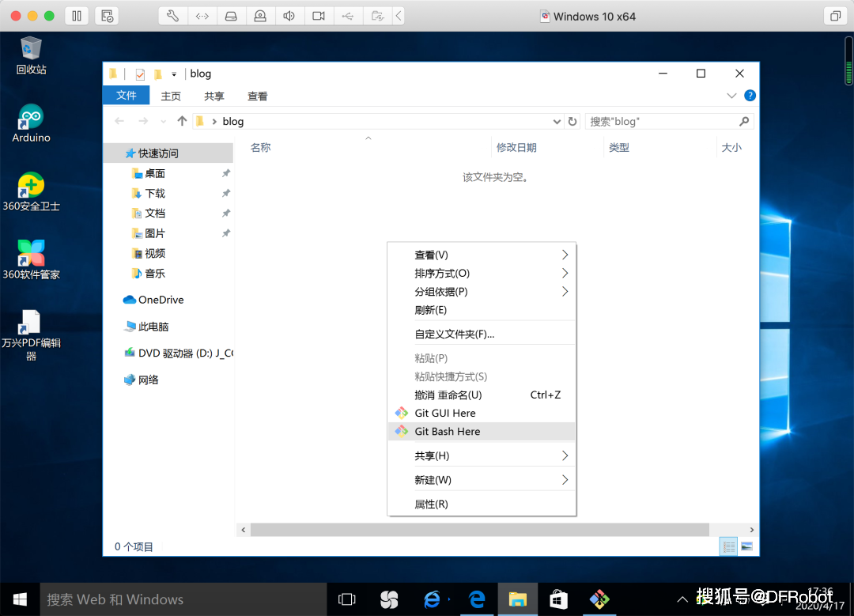Viewport: 854px width, 616px height.
Task: Open the Recycle Bin desktop icon
Action: (31, 55)
